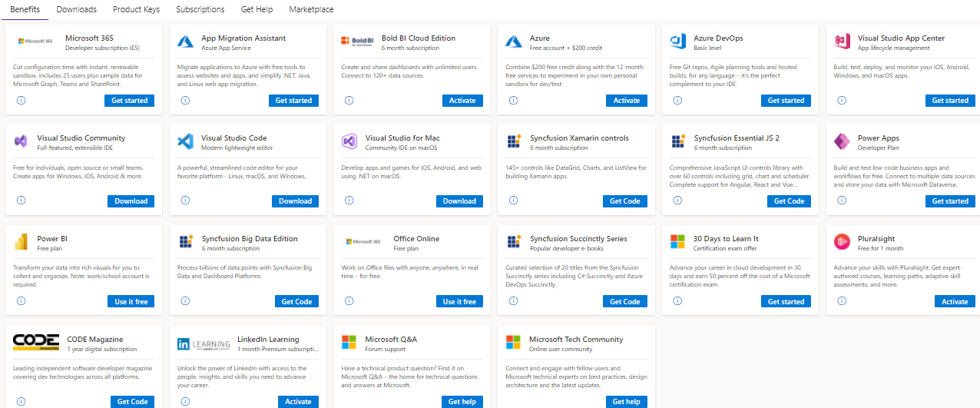Click the CODE Magazine logo
Screen dimensions: 980x408
pyautogui.click(x=36, y=343)
